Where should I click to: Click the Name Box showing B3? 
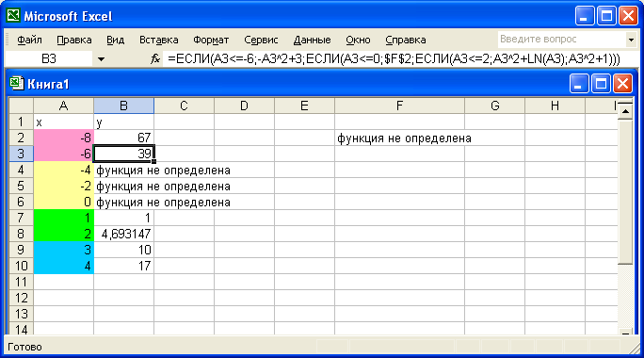pos(48,59)
